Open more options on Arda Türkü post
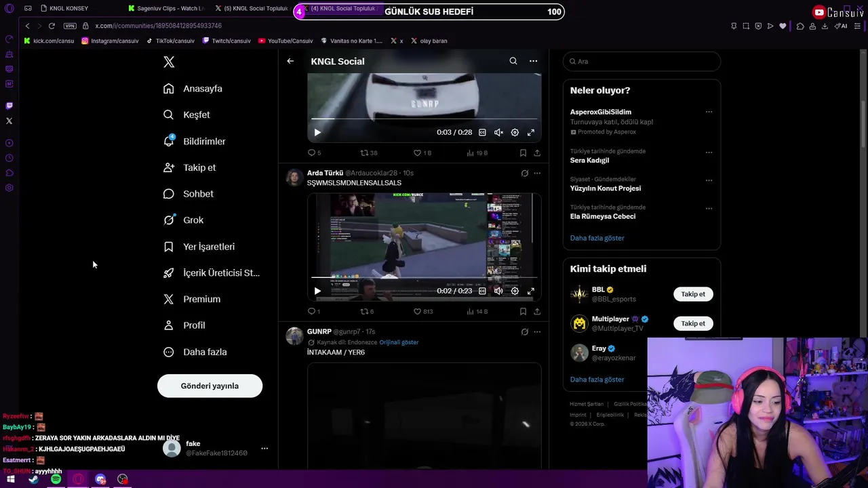The height and width of the screenshot is (488, 868). (537, 173)
